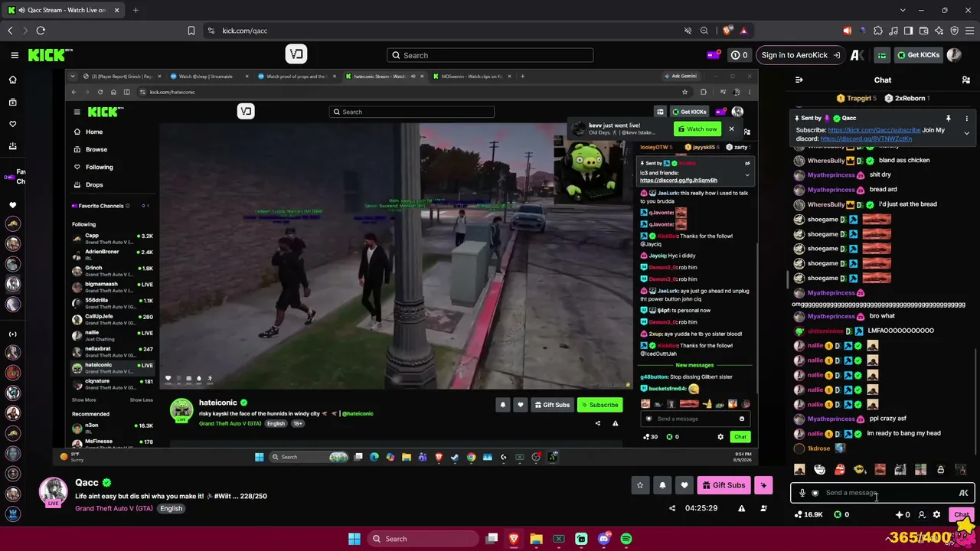Click the purple card icon in Kick header

[x=714, y=55]
